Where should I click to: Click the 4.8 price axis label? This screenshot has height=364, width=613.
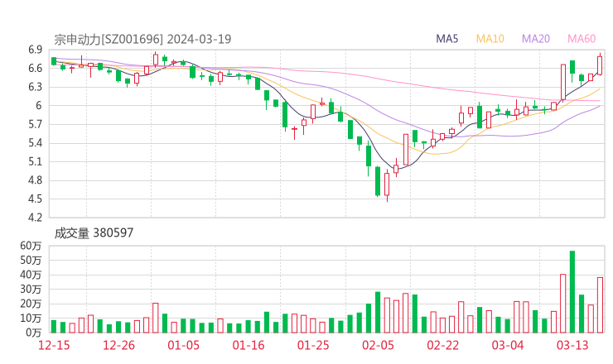[x=35, y=180]
